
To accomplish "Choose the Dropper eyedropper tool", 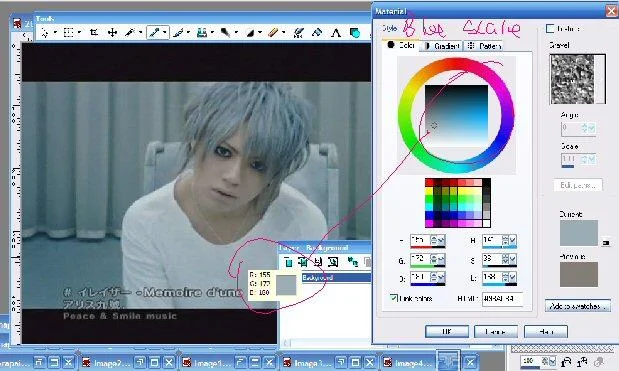I will (154, 32).
